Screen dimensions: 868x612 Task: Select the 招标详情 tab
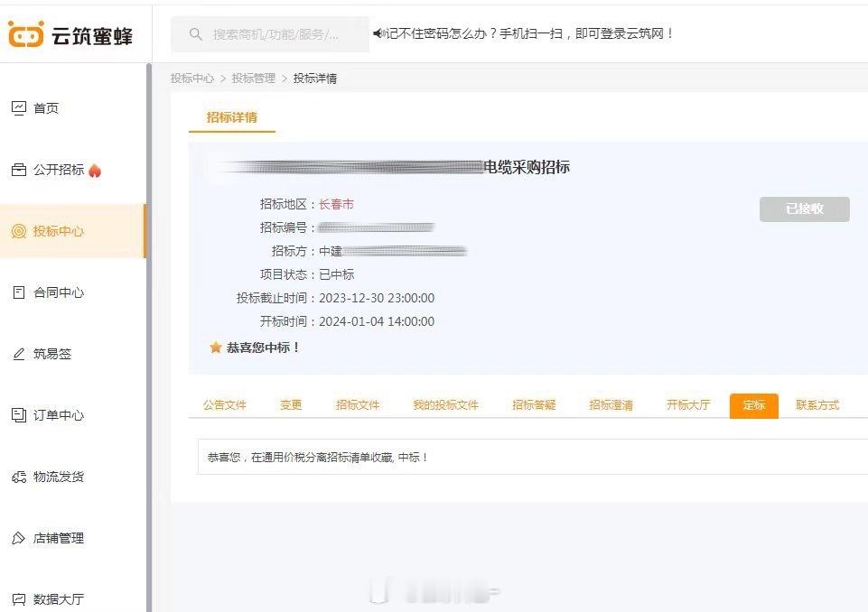point(232,117)
